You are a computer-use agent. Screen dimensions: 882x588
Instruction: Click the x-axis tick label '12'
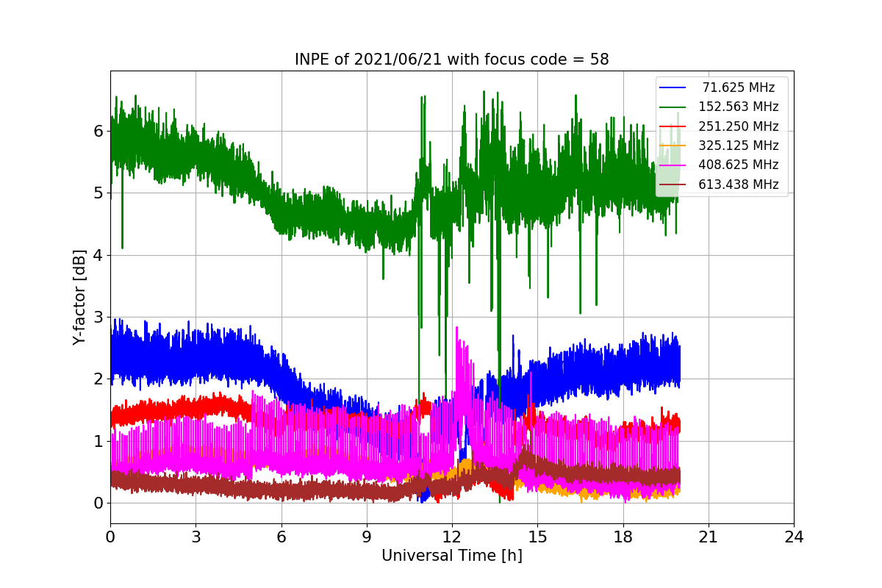[x=452, y=537]
